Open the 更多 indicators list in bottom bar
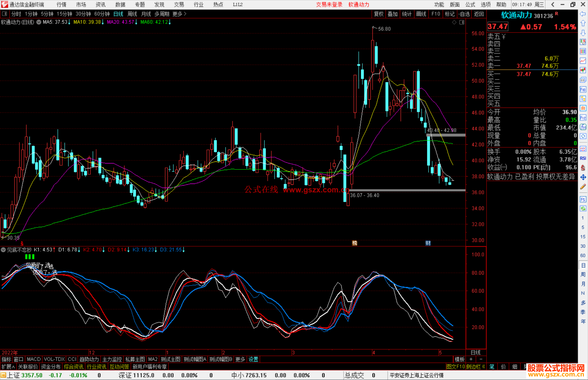Viewport: 588px width, 380px height. point(240,360)
